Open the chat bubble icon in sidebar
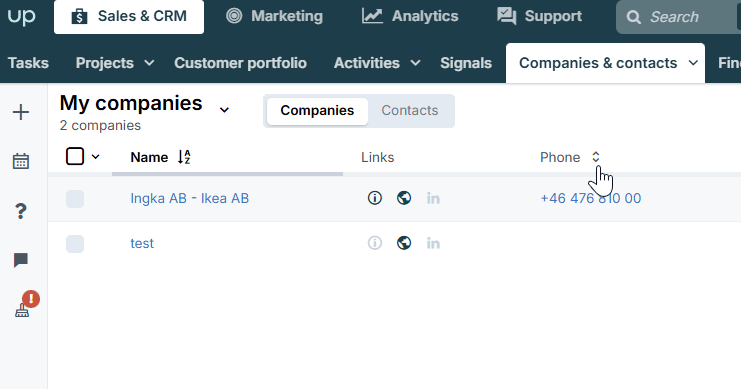 (21, 260)
